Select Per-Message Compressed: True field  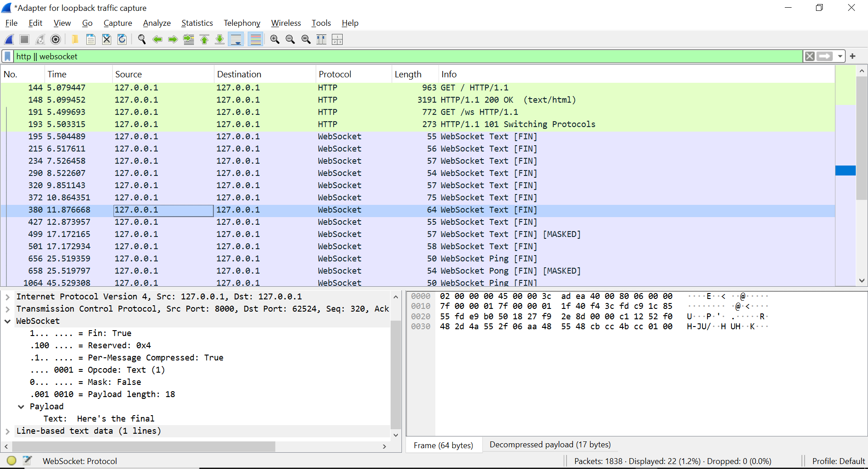(x=127, y=358)
